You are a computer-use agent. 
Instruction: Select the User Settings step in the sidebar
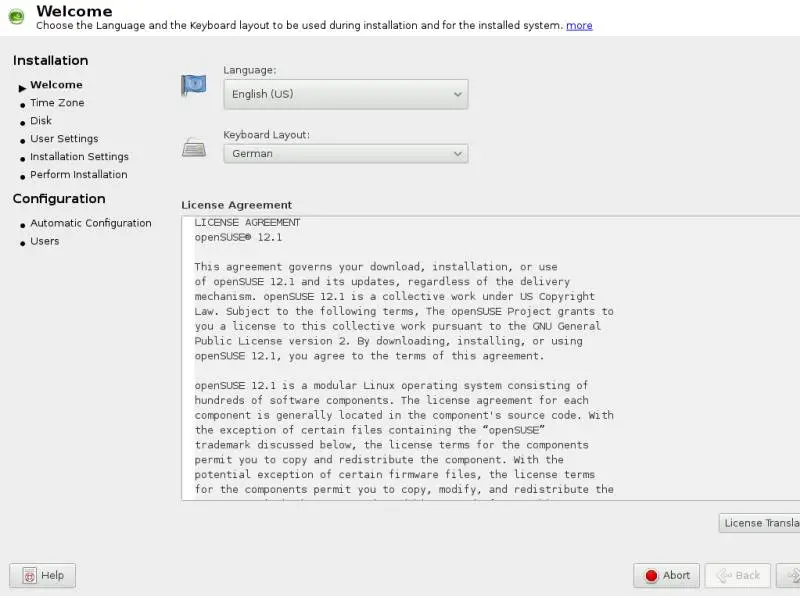click(64, 139)
